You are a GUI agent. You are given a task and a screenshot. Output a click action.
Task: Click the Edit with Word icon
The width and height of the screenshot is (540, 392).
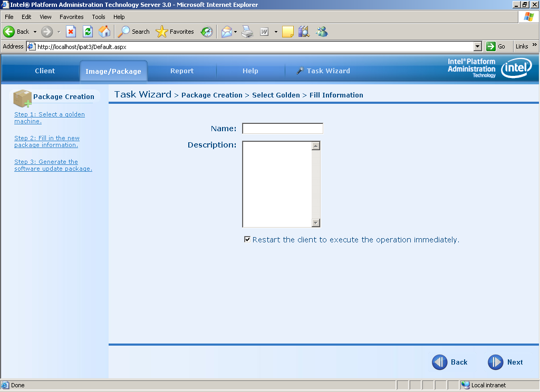[264, 32]
